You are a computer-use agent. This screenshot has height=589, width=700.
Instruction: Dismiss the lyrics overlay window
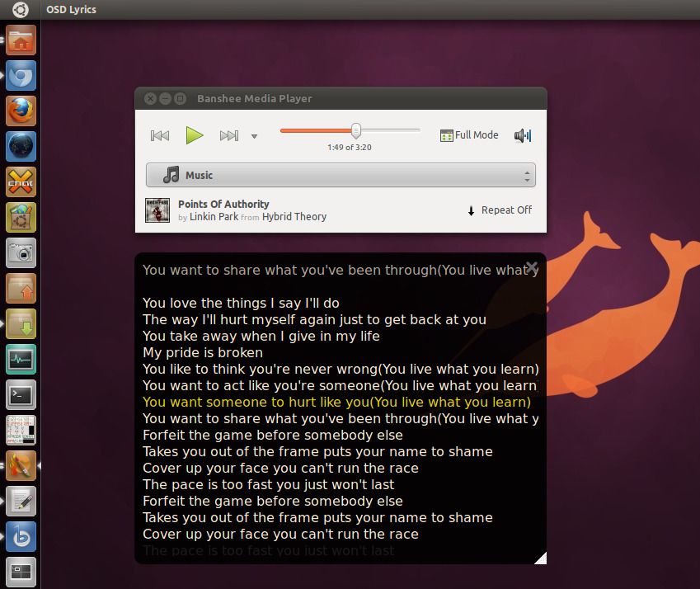532,268
